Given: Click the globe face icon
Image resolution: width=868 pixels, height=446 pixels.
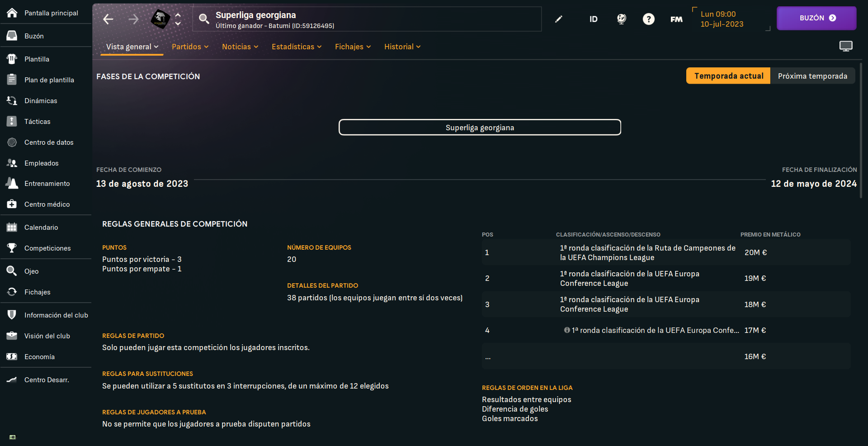Looking at the screenshot, I should 622,19.
